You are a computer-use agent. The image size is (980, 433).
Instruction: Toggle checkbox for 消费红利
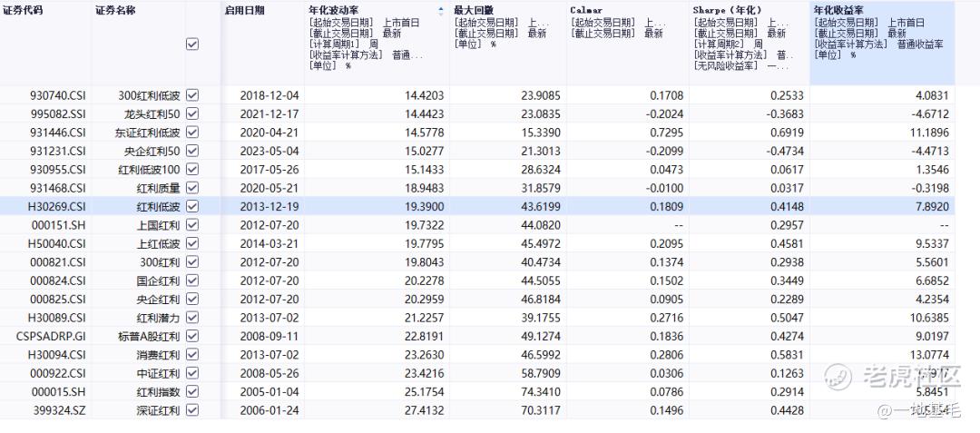pyautogui.click(x=191, y=354)
